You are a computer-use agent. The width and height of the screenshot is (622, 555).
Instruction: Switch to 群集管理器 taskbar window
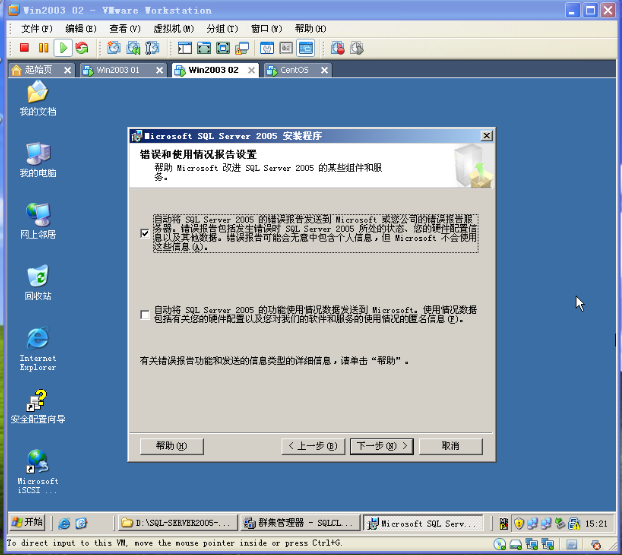pos(300,523)
